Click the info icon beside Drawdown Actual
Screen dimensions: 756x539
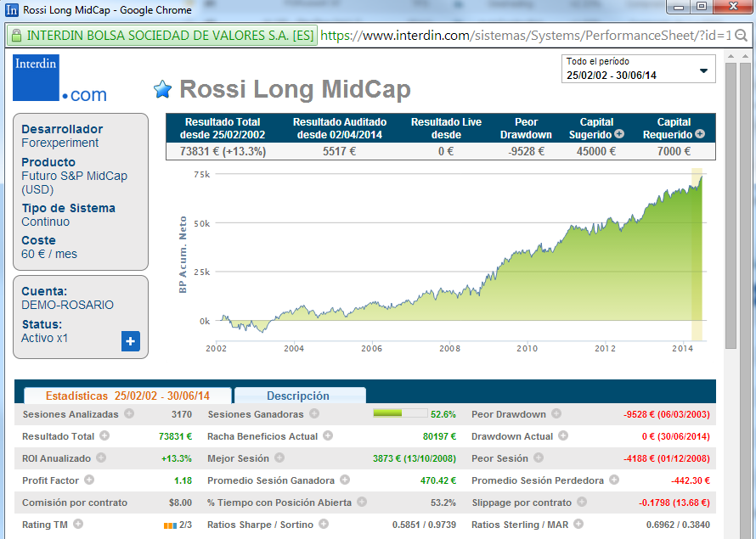click(x=563, y=435)
